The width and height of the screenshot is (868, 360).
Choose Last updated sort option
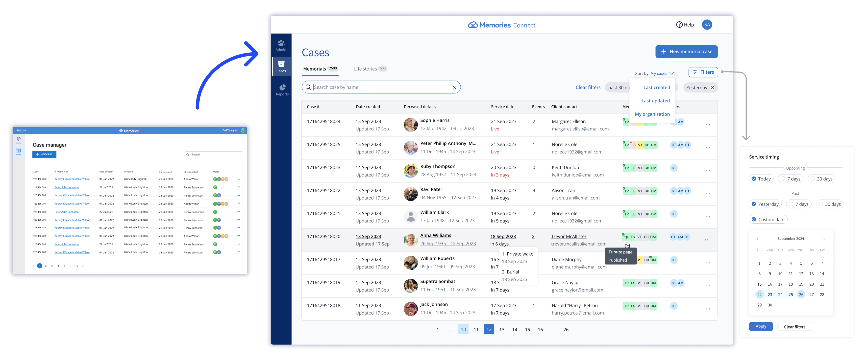655,101
